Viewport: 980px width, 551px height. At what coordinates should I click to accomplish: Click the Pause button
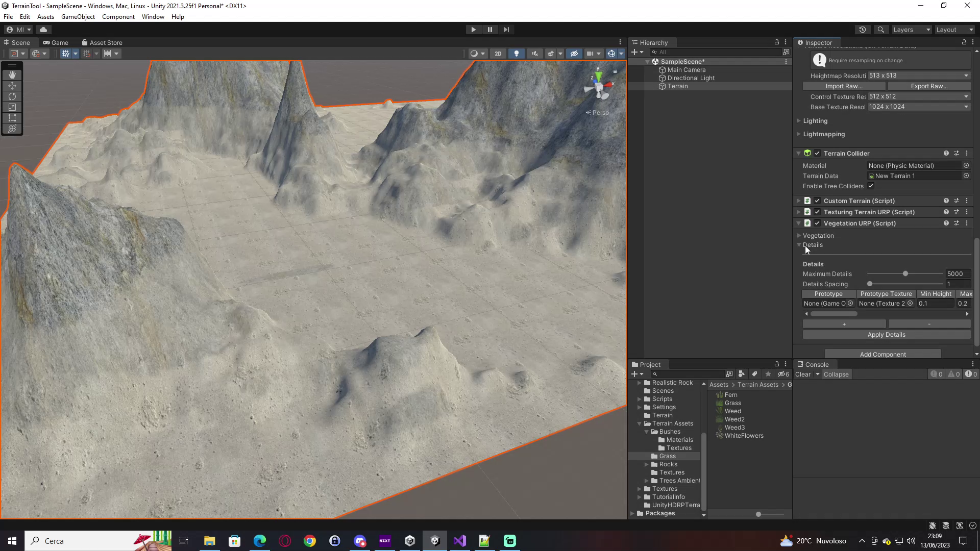click(489, 30)
